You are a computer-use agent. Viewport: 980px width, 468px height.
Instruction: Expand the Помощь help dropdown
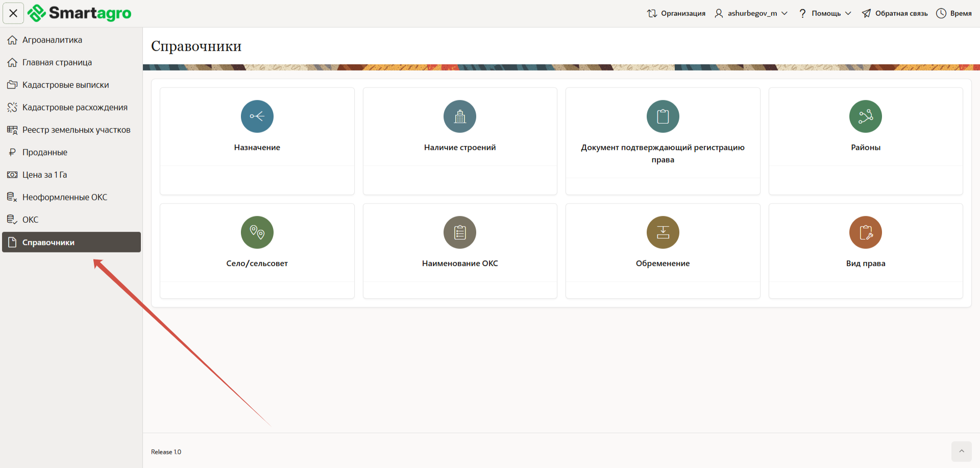[825, 13]
